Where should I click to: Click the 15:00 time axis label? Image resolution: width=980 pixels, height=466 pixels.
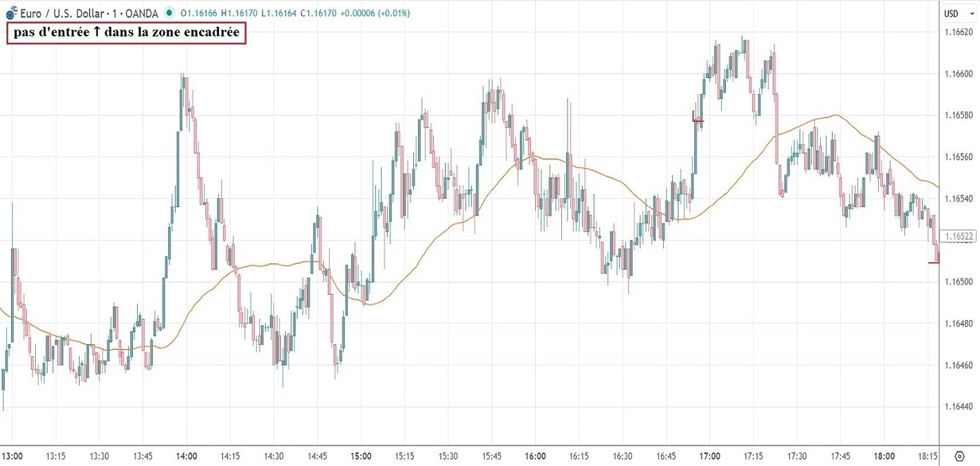tap(361, 456)
